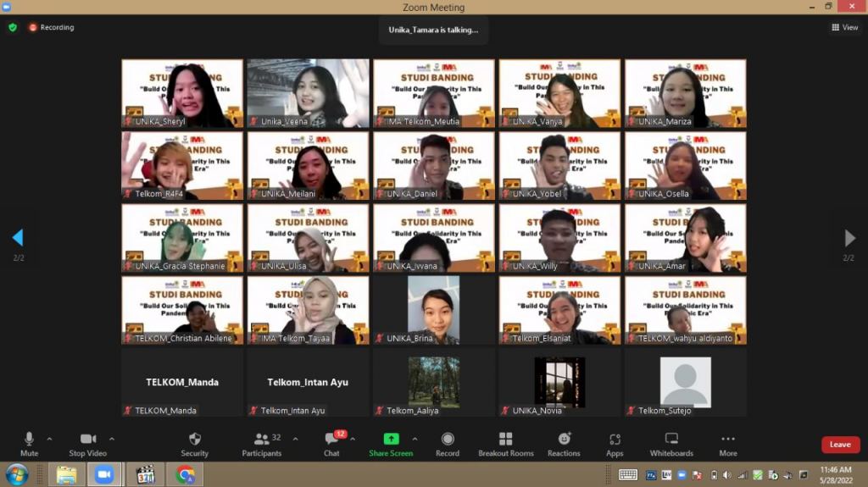Click the Record button in toolbar
868x487 pixels.
[448, 445]
